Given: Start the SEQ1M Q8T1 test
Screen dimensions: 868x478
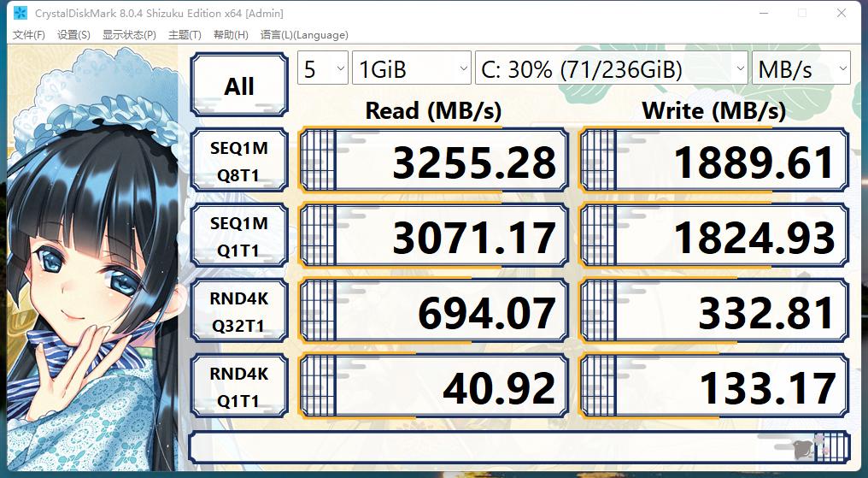Looking at the screenshot, I should pyautogui.click(x=239, y=162).
